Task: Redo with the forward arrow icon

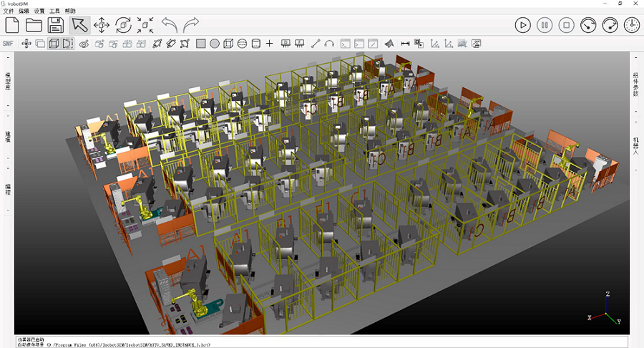Action: pos(191,25)
